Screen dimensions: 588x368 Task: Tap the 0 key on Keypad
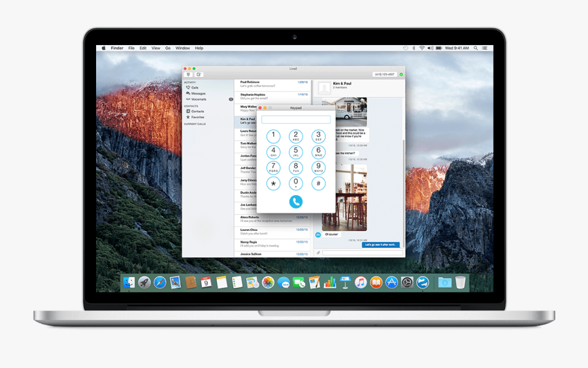295,183
